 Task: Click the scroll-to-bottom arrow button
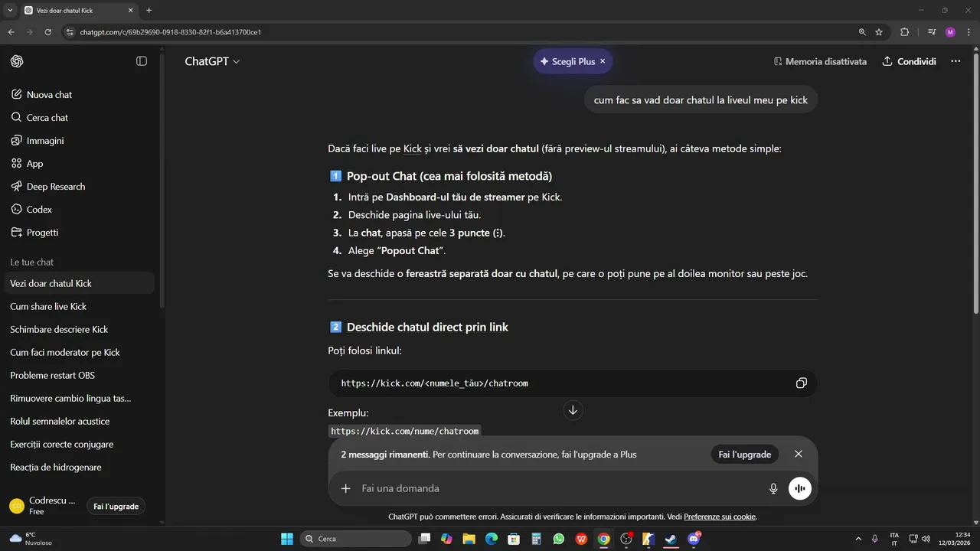(573, 410)
